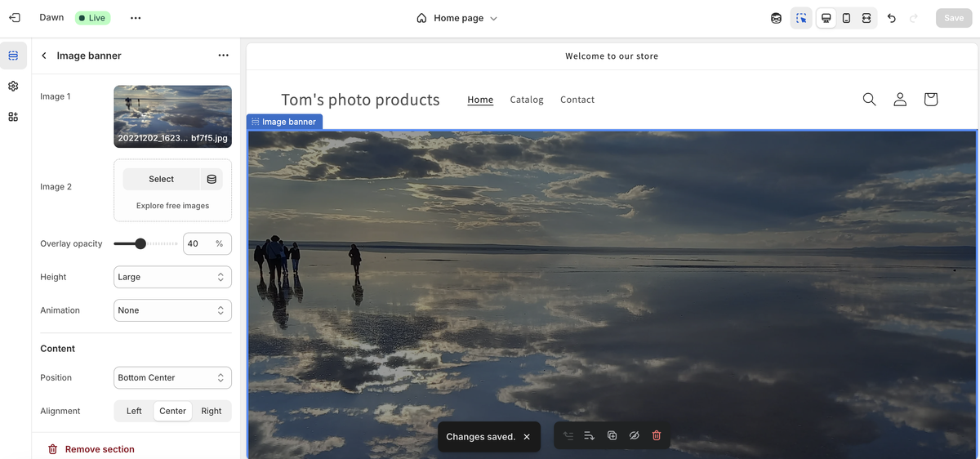
Task: Open the Catalog menu item in preview
Action: click(527, 100)
